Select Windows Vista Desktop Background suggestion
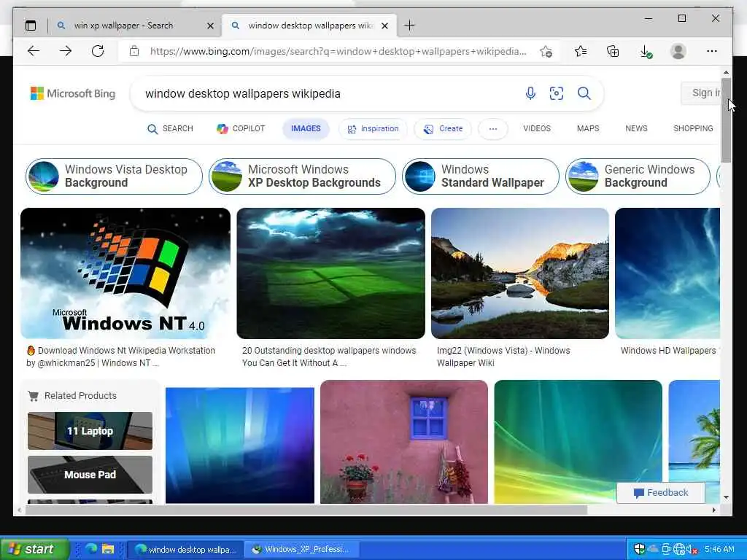747x560 pixels. tap(114, 176)
